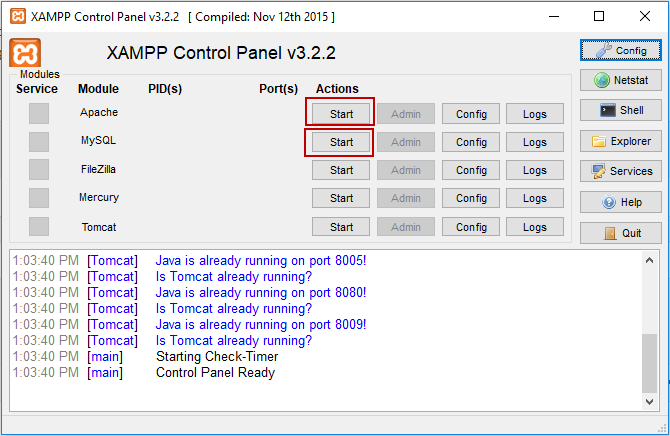Toggle the Mercury service checkbox

[39, 198]
